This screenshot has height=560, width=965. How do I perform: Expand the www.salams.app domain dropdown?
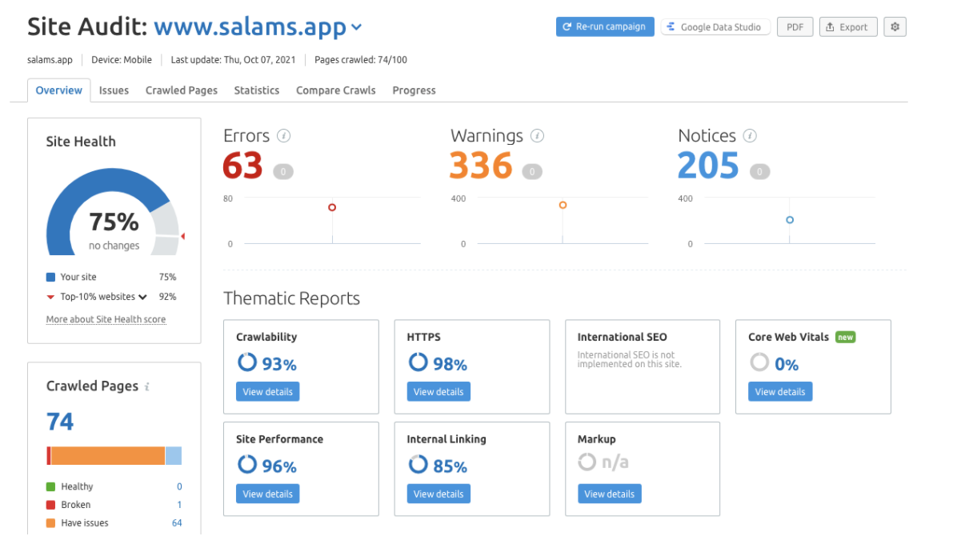click(357, 26)
